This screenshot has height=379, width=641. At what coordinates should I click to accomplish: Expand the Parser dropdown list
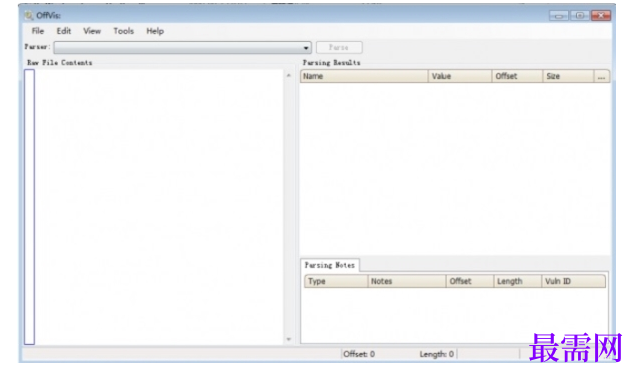pos(305,48)
